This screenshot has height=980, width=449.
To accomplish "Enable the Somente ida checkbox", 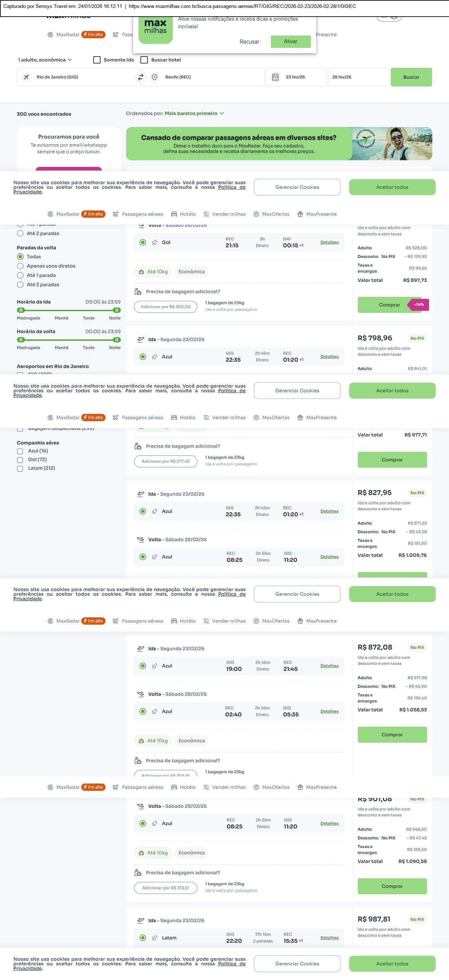I will click(x=97, y=60).
